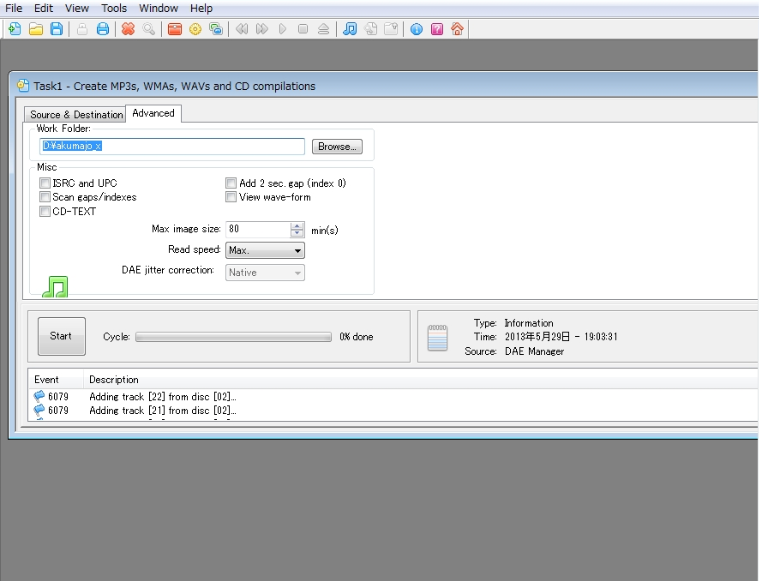Click the fast-forward toolbar button
The width and height of the screenshot is (759, 581).
(x=262, y=29)
